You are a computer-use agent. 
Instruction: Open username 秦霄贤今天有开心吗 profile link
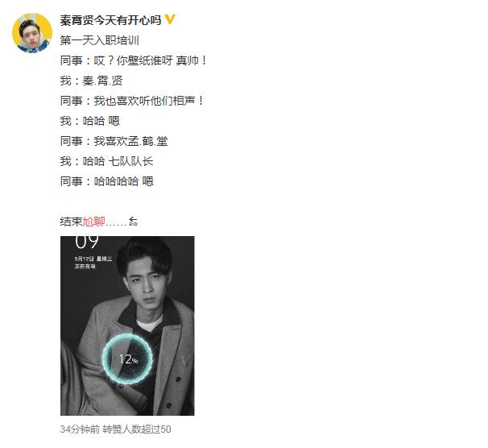tap(111, 20)
